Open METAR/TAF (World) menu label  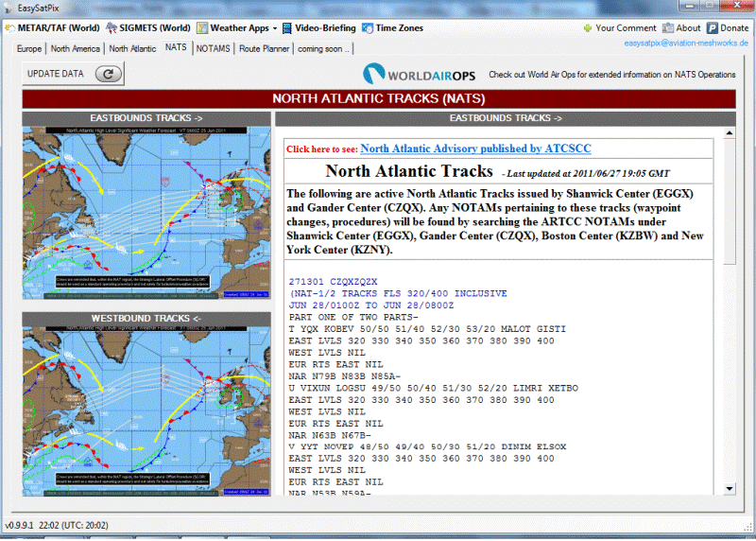tap(59, 28)
